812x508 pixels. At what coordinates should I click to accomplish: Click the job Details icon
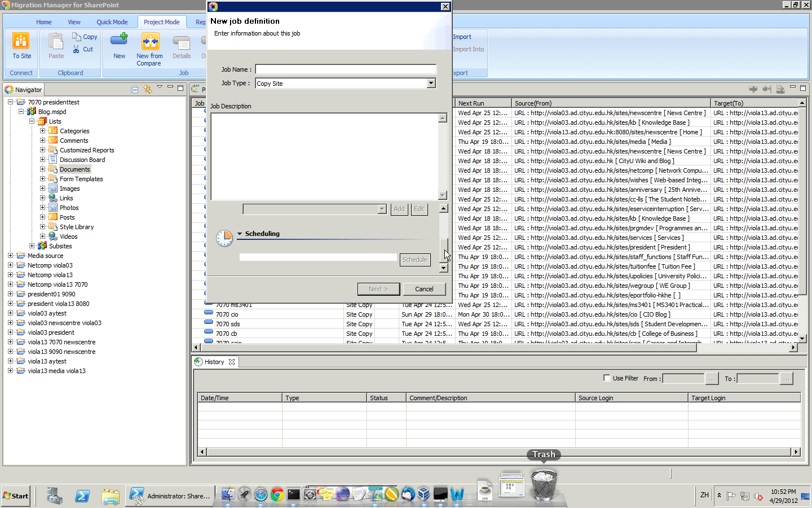(182, 42)
